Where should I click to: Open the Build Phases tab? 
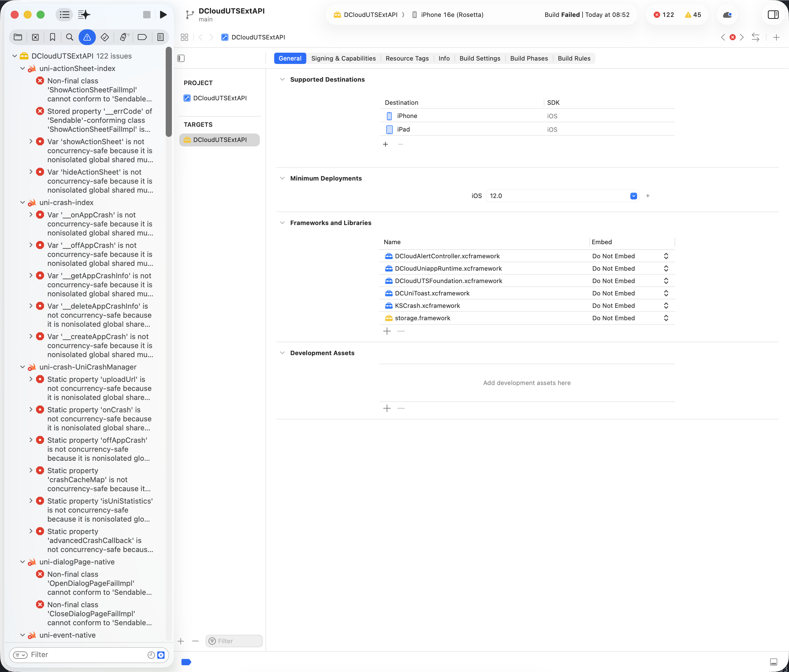click(529, 58)
